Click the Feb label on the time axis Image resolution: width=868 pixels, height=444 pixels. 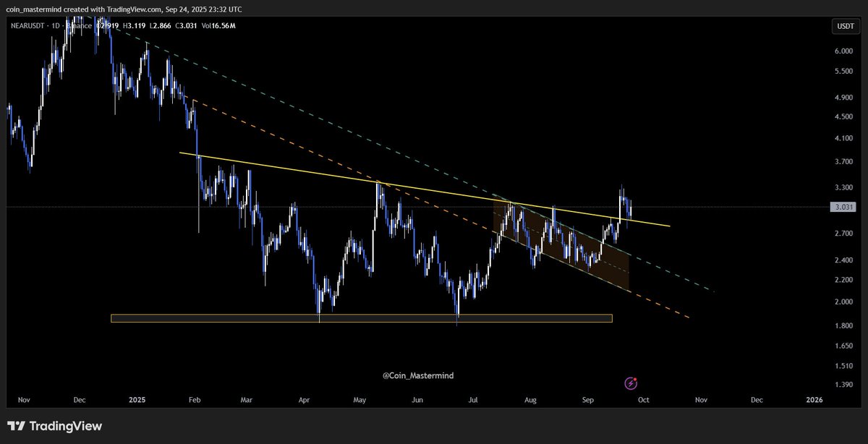(194, 399)
